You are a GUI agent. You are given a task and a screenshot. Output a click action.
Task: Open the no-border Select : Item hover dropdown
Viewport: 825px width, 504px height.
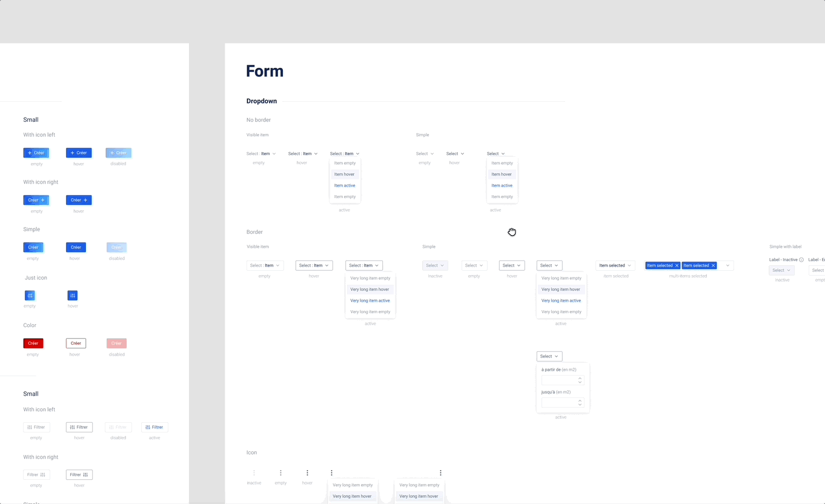point(303,154)
